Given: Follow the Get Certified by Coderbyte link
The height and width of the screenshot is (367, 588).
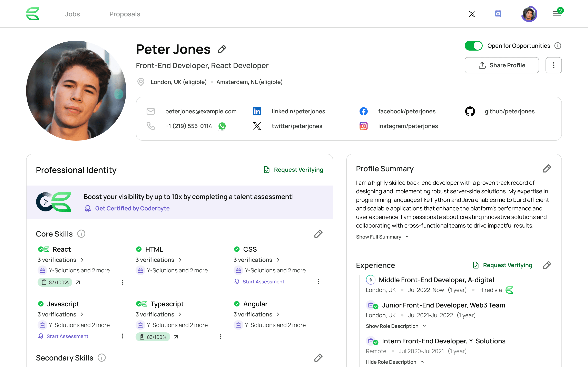Looking at the screenshot, I should 132,208.
